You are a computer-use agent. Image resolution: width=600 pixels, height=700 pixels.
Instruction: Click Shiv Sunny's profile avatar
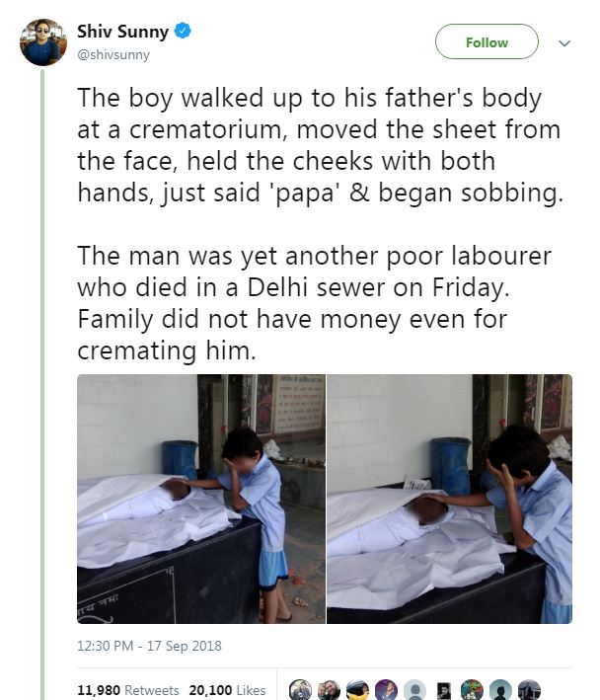pos(43,41)
